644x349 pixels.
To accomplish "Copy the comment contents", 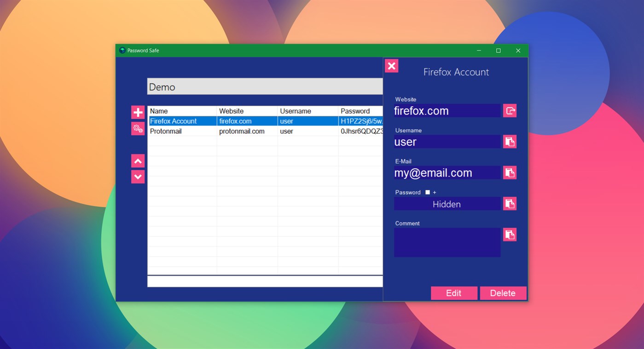I will 510,235.
